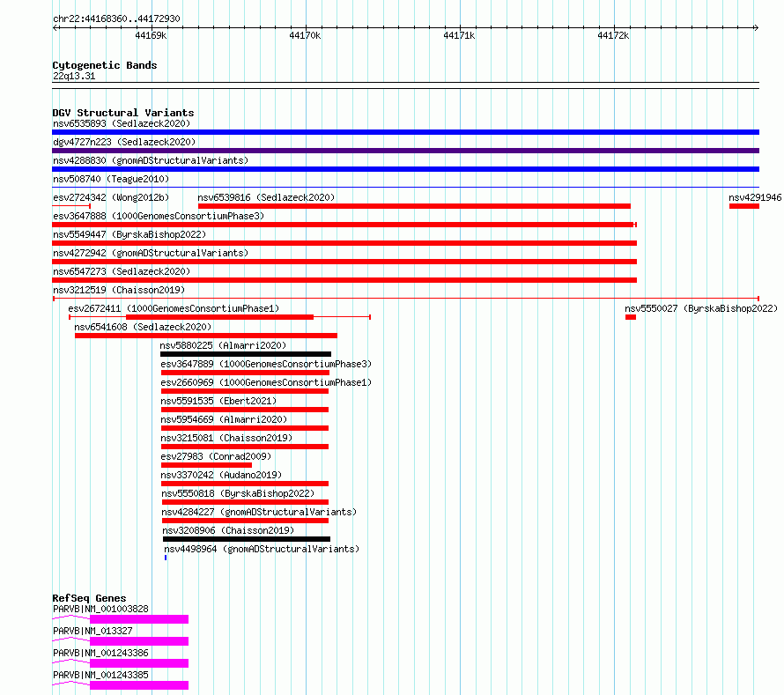Click nsv5550818 (ByrskaBishop2022) label

coord(238,493)
